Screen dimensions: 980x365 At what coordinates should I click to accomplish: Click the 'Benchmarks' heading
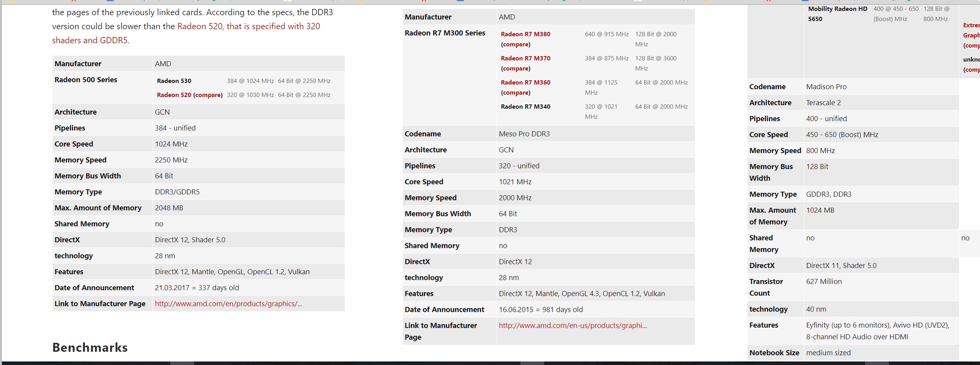90,347
